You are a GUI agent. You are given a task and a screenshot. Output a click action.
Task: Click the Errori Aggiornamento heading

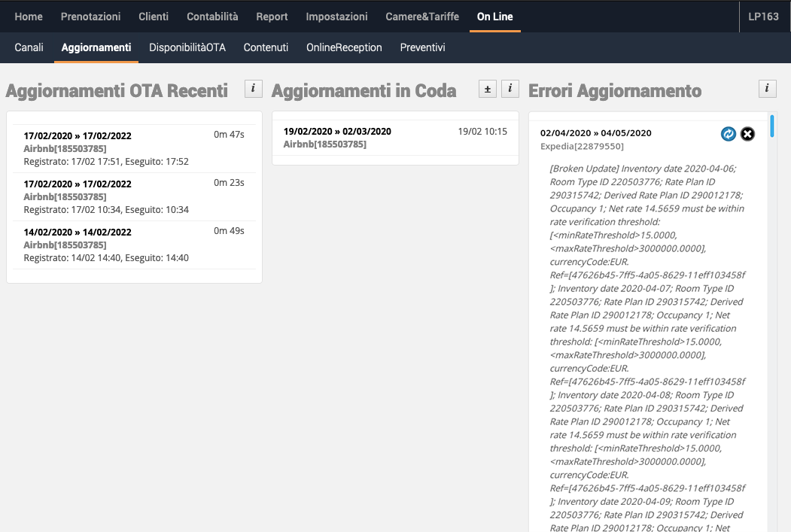point(615,91)
